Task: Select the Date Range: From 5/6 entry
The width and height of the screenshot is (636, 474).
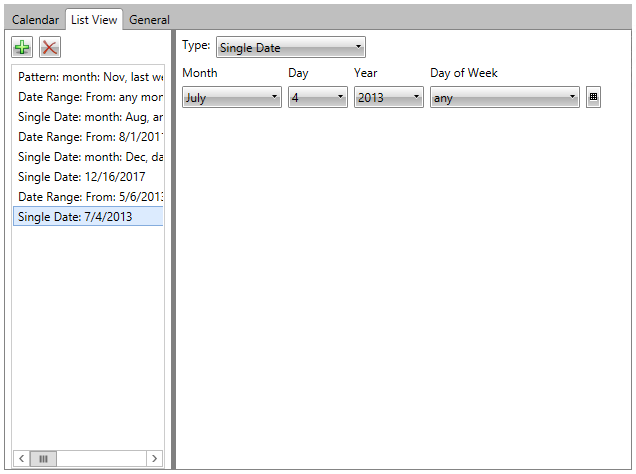Action: click(x=90, y=197)
